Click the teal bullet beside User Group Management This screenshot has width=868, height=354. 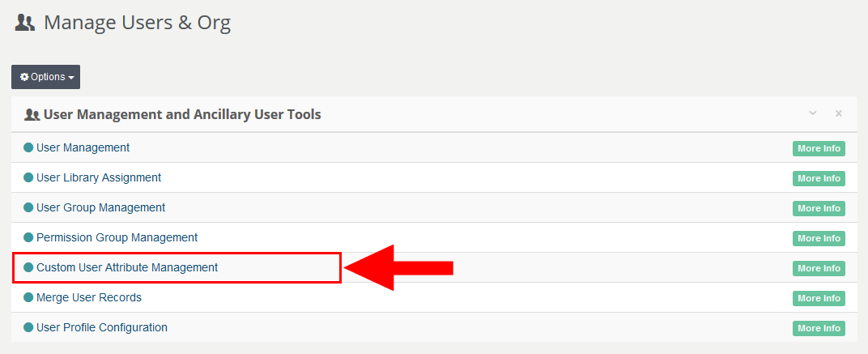click(x=29, y=207)
